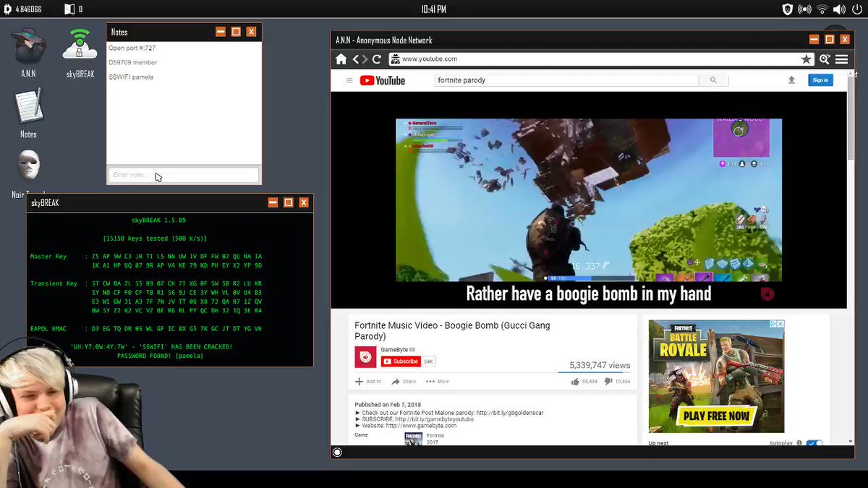Minimize the A.N.N browser window
Viewport: 868px width, 488px height.
click(814, 40)
